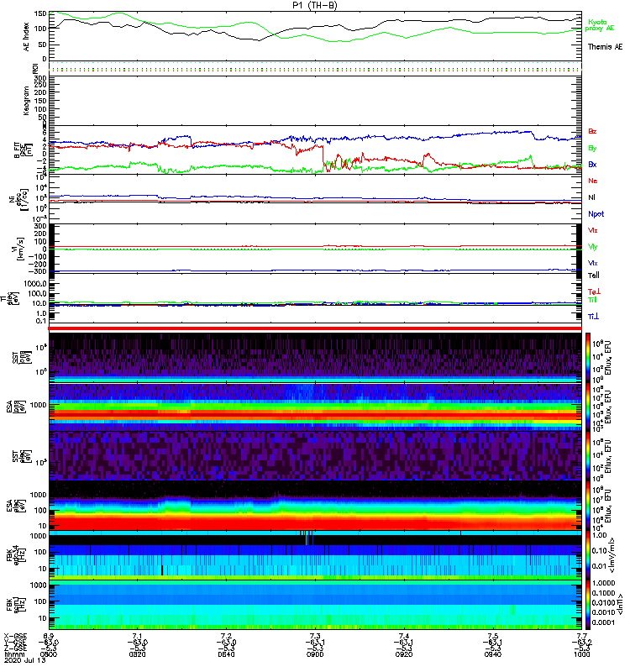Image resolution: width=630 pixels, height=672 pixels.
Task: Click the red bar above SST ions spectrogram
Action: (x=315, y=328)
